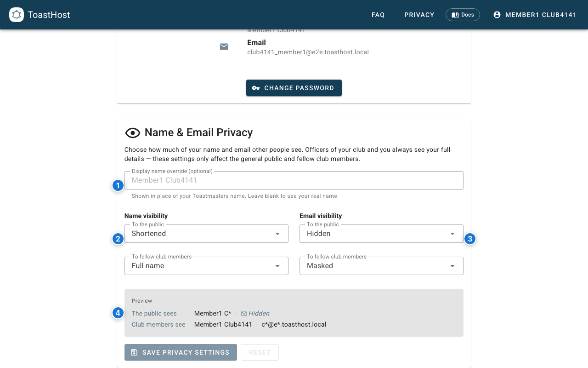This screenshot has width=588, height=368.
Task: Click the eye icon beside Name & Email Privacy
Action: click(x=133, y=133)
